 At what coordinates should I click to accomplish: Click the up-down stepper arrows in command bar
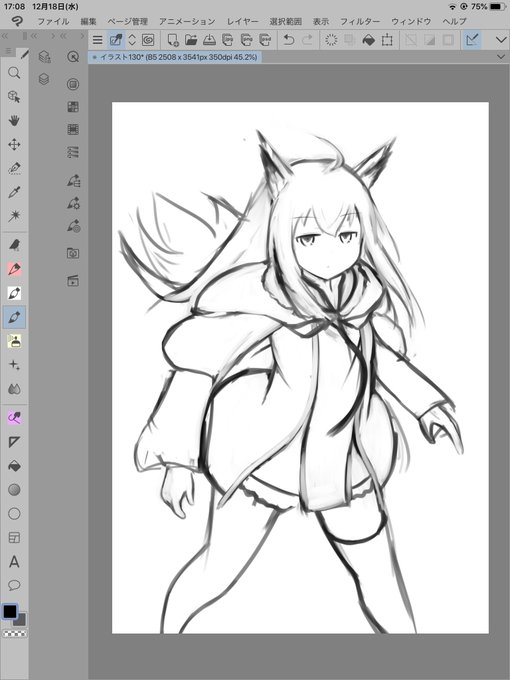pos(132,40)
